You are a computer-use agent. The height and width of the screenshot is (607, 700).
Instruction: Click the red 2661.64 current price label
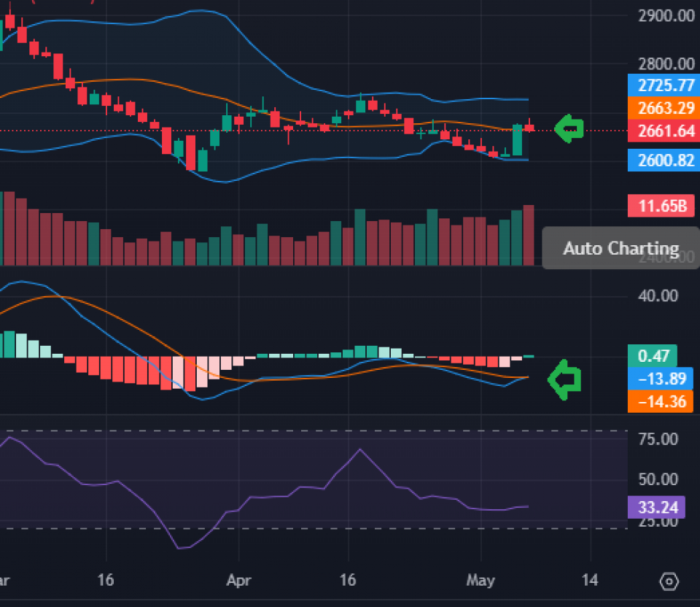661,131
